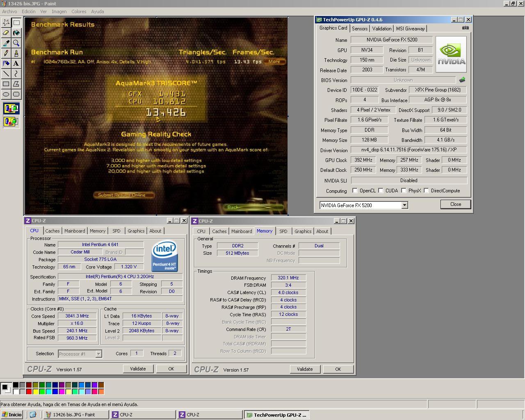Choose the dark navy blue color swatch
The width and height of the screenshot is (525, 420).
click(x=55, y=385)
